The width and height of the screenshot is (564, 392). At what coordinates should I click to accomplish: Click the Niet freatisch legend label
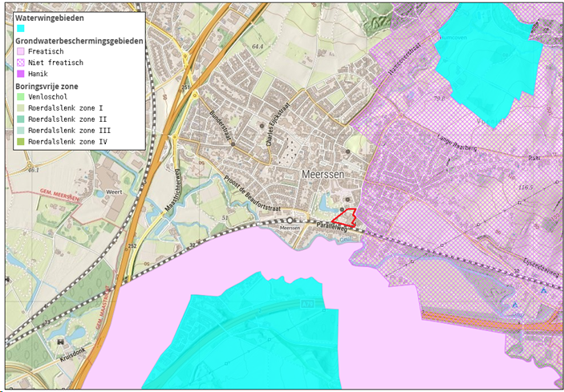[x=55, y=63]
